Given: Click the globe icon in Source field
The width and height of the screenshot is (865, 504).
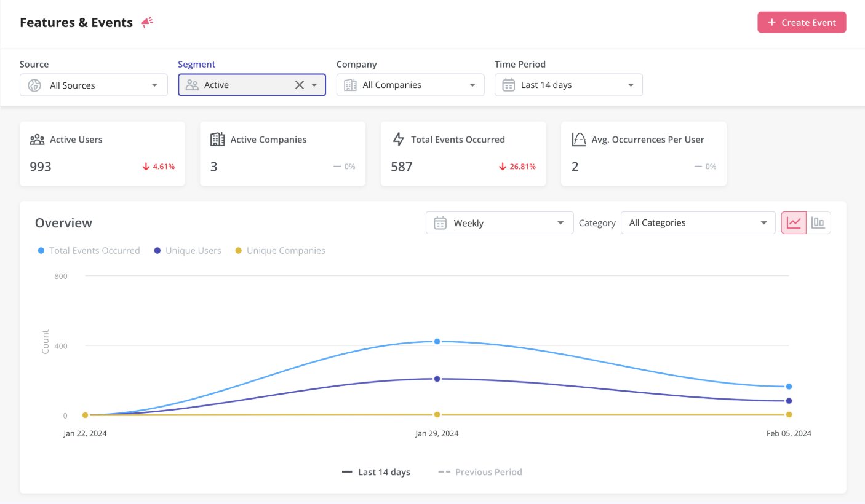Looking at the screenshot, I should 34,85.
